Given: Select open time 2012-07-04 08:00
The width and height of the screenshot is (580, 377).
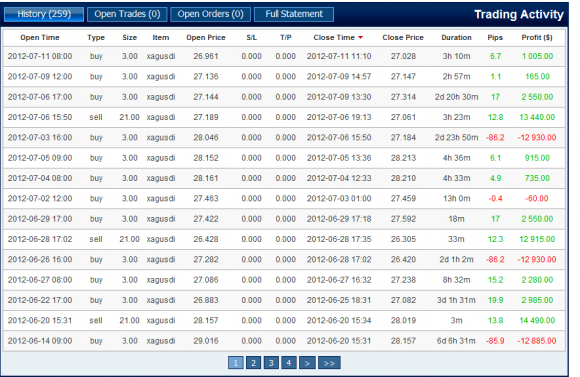Looking at the screenshot, I should (x=40, y=178).
